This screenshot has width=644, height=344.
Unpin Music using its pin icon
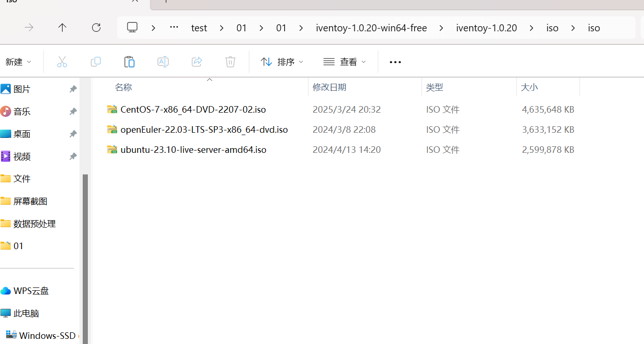coord(73,111)
